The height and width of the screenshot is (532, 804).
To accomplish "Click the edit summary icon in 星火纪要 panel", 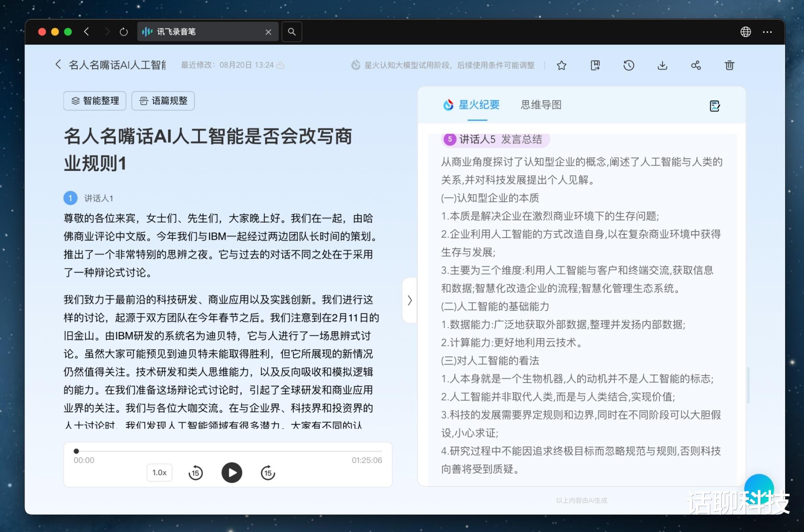I will click(714, 106).
